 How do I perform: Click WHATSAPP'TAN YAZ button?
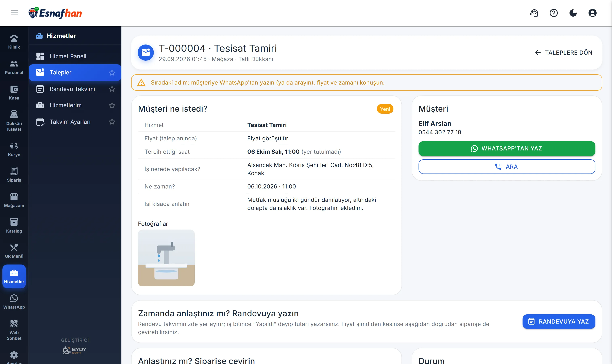pyautogui.click(x=507, y=148)
